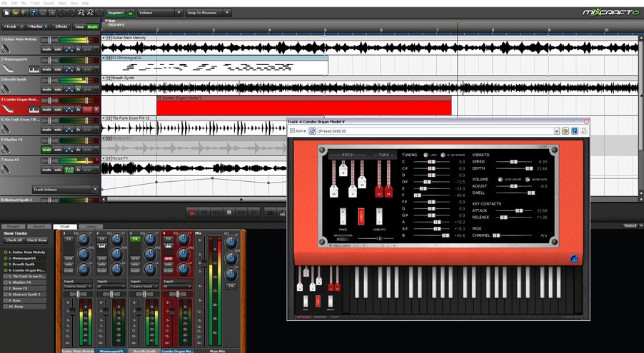Click Guitar Main Melody track speaker icon
Viewport: 644px width, 353px height.
[x=5, y=48]
